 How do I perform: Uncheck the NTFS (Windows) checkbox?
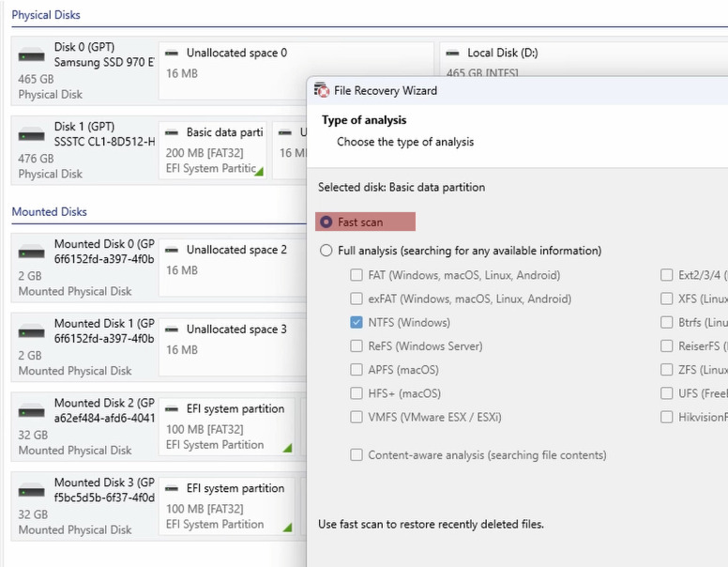356,323
